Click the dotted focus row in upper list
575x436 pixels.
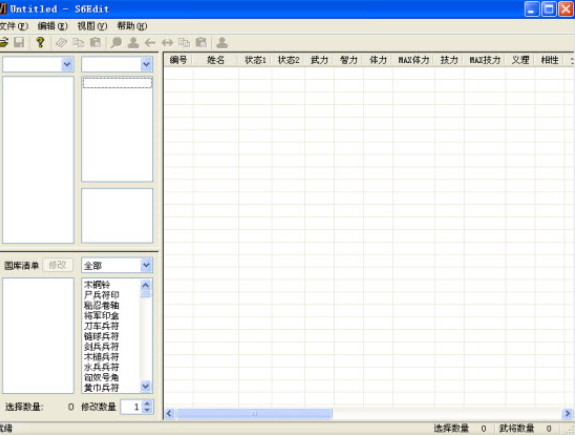click(x=117, y=83)
